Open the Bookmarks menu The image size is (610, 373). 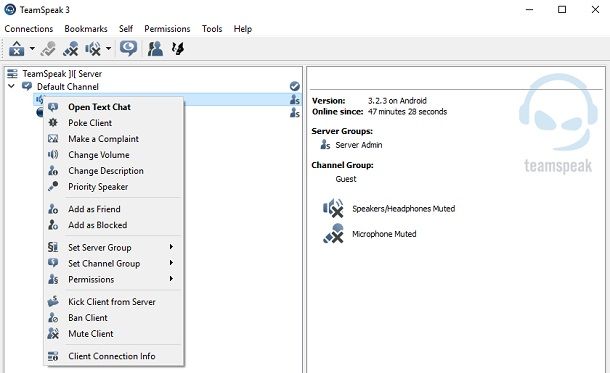point(86,29)
